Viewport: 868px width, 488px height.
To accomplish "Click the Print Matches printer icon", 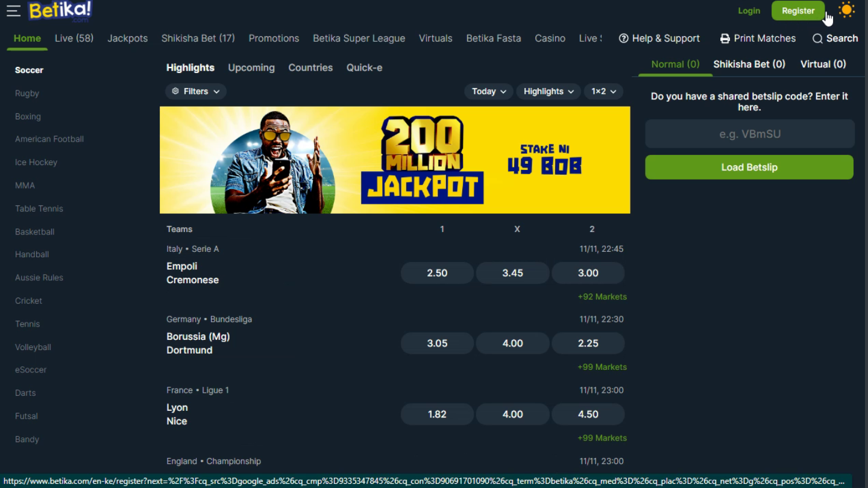I will pyautogui.click(x=725, y=39).
